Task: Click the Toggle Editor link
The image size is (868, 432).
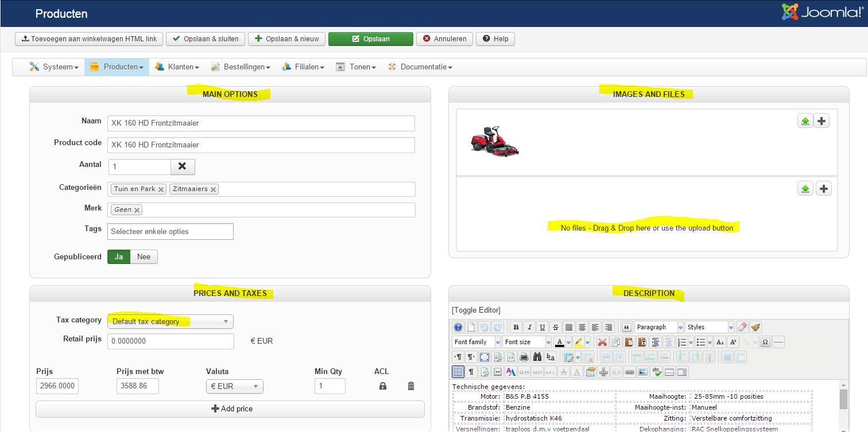Action: (x=476, y=310)
